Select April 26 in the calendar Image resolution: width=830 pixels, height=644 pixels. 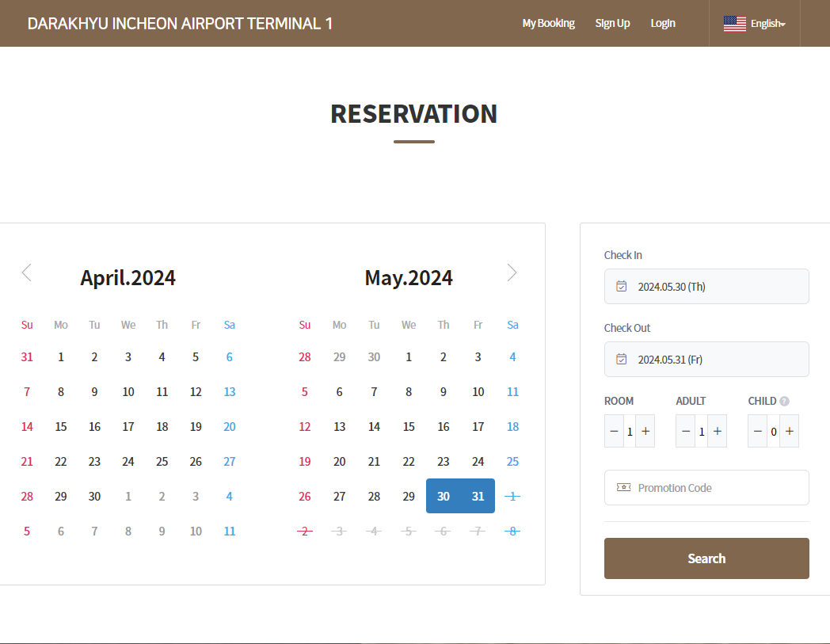196,462
